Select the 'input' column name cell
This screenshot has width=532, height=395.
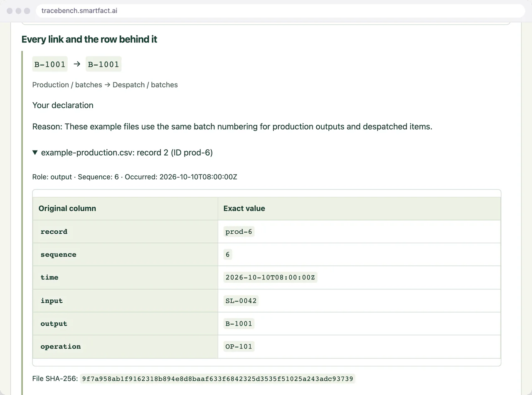126,301
